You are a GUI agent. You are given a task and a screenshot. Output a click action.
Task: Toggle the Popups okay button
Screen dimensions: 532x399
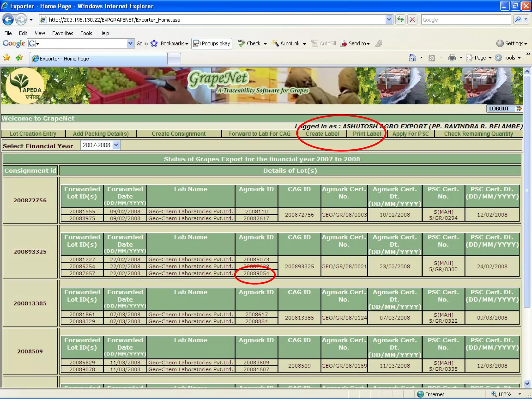[x=212, y=43]
